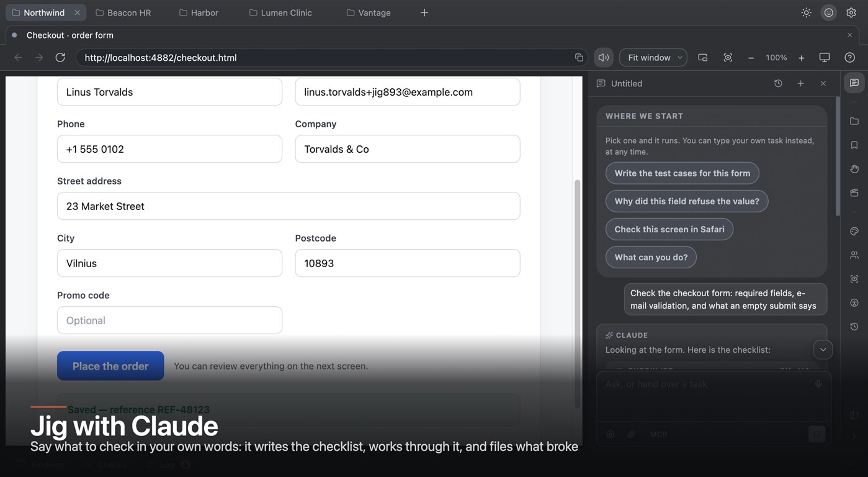Click the microphone icon in chat input
Image resolution: width=868 pixels, height=477 pixels.
[818, 384]
